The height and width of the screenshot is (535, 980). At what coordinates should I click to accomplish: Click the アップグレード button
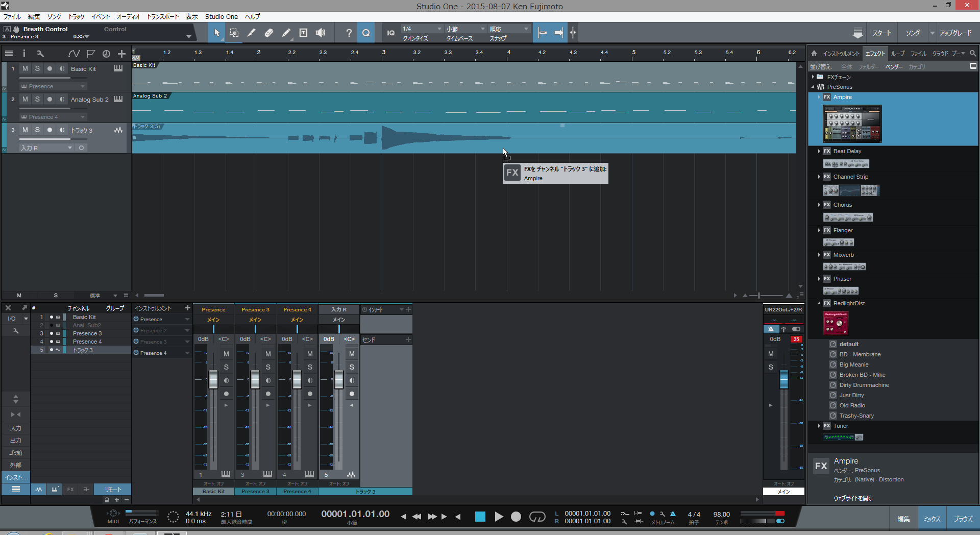point(955,33)
